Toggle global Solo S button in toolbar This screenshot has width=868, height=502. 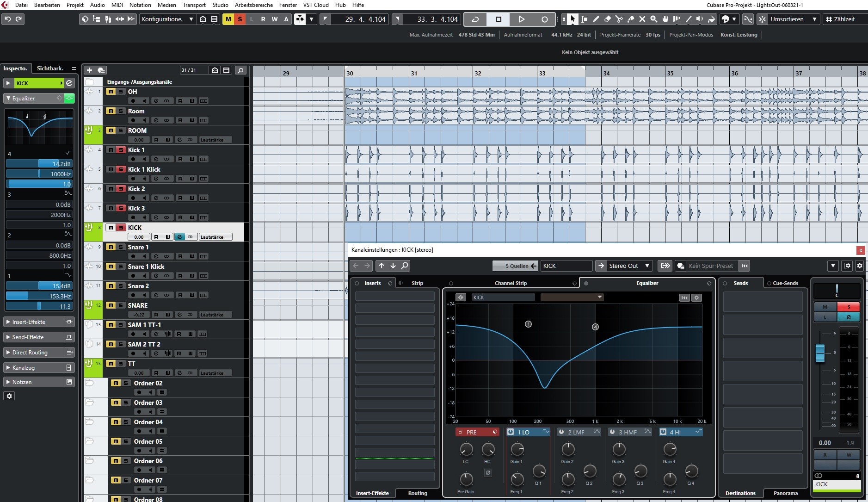240,19
